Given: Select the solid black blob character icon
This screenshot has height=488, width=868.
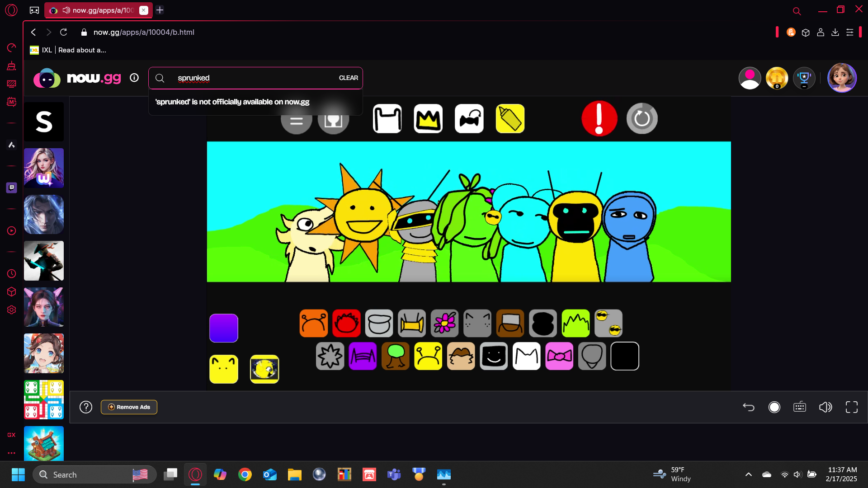Looking at the screenshot, I should click(543, 323).
